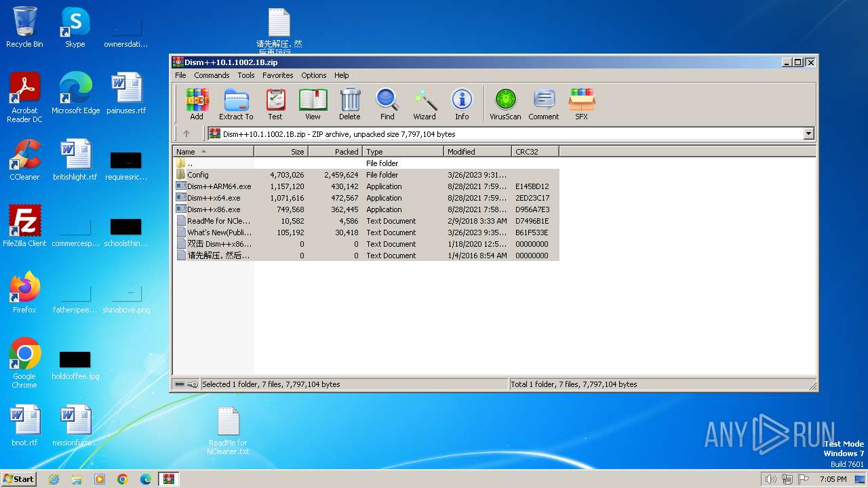868x488 pixels.
Task: Click the taskbar clock 7:05 PM
Action: pyautogui.click(x=833, y=479)
